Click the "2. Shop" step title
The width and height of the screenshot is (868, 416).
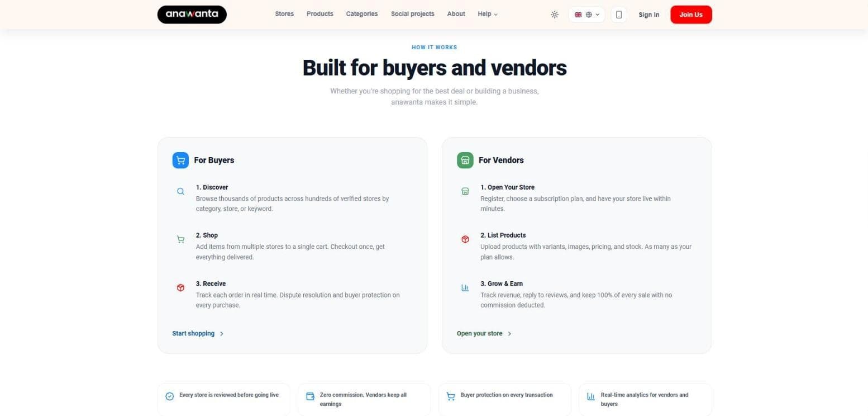point(207,235)
